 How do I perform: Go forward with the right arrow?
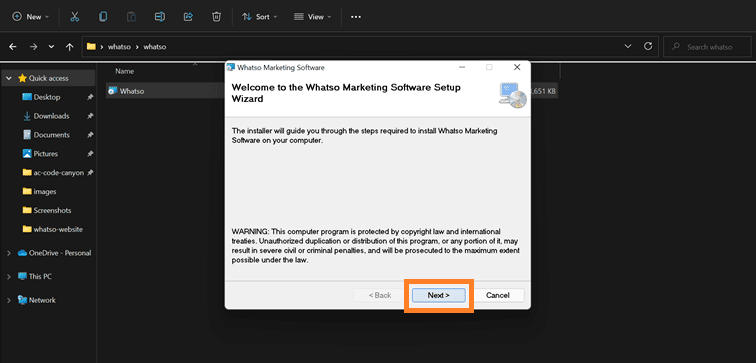pyautogui.click(x=33, y=47)
